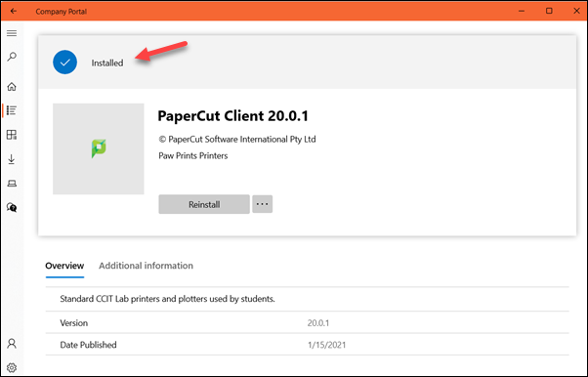588x377 pixels.
Task: Click the Installed status text
Action: 107,63
